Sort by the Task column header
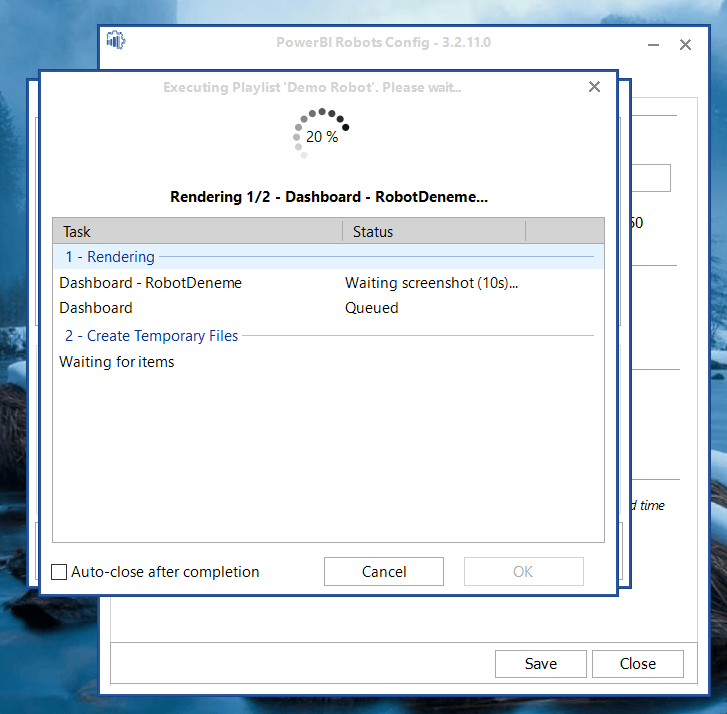 tap(197, 231)
